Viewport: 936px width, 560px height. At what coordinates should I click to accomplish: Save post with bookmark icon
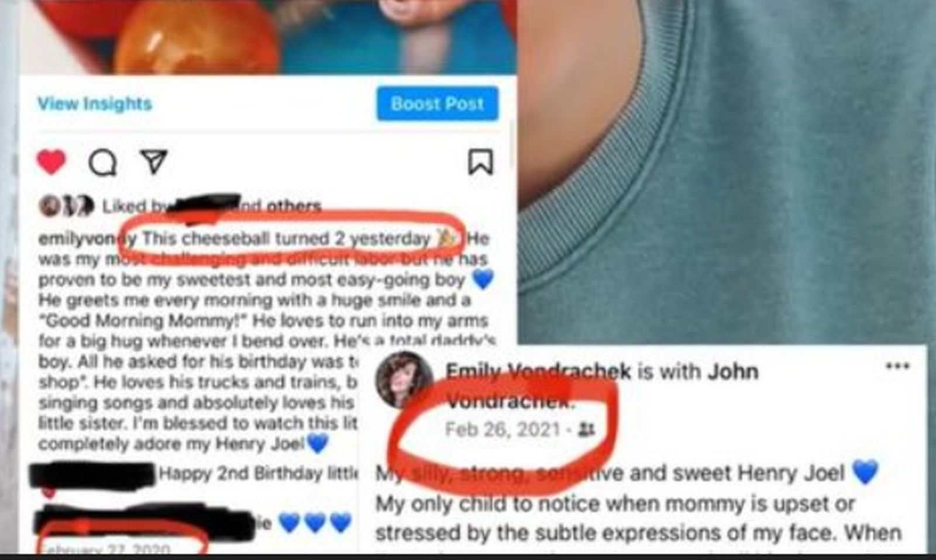480,162
